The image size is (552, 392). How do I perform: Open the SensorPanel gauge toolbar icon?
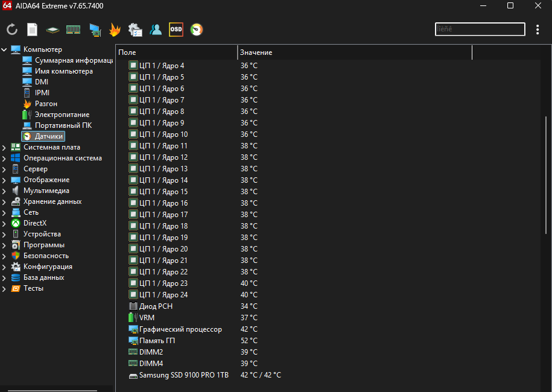(197, 30)
